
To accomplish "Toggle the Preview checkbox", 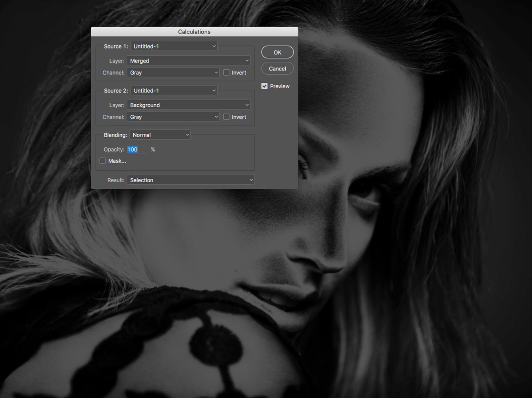I will pos(265,86).
